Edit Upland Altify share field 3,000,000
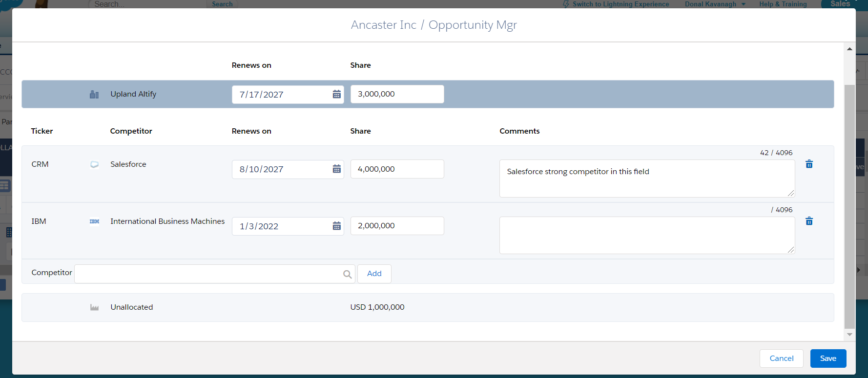The height and width of the screenshot is (378, 868). 397,94
